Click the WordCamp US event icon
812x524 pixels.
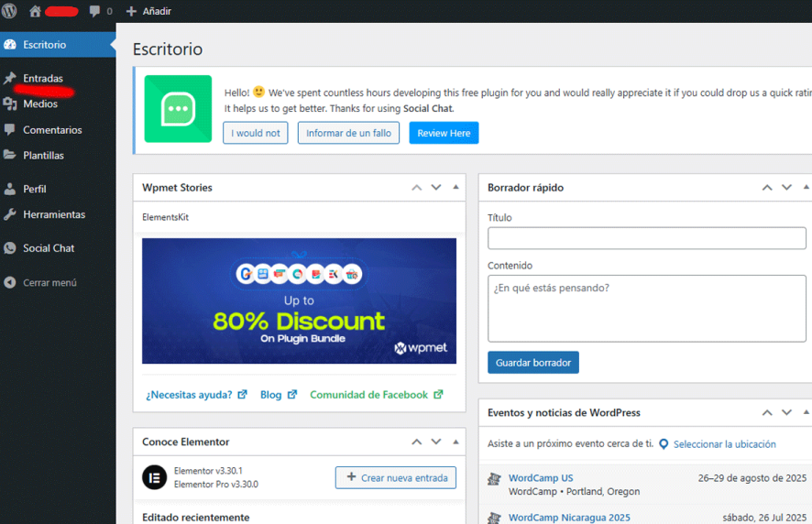point(495,479)
